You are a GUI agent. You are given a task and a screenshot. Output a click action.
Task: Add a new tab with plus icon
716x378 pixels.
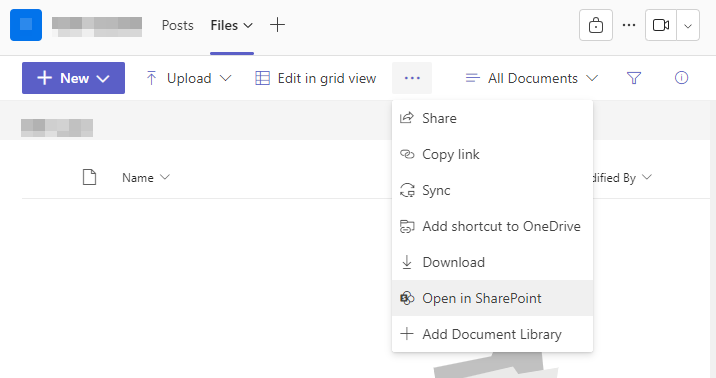coord(277,25)
